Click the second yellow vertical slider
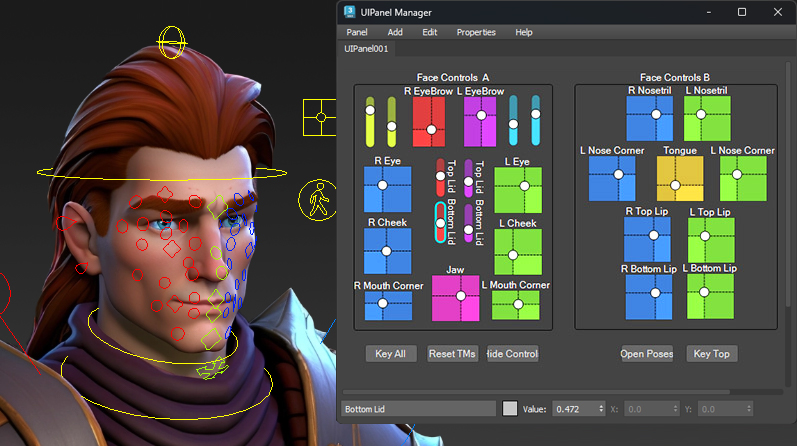 tap(391, 122)
